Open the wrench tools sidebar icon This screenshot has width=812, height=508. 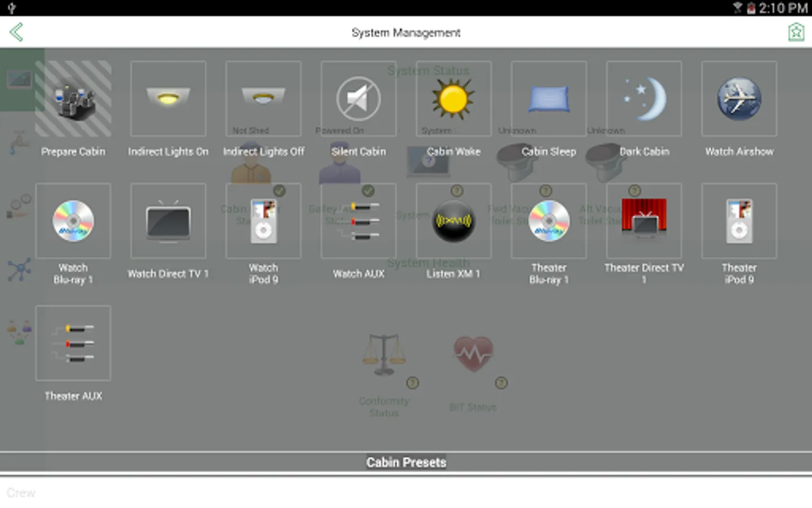(19, 206)
